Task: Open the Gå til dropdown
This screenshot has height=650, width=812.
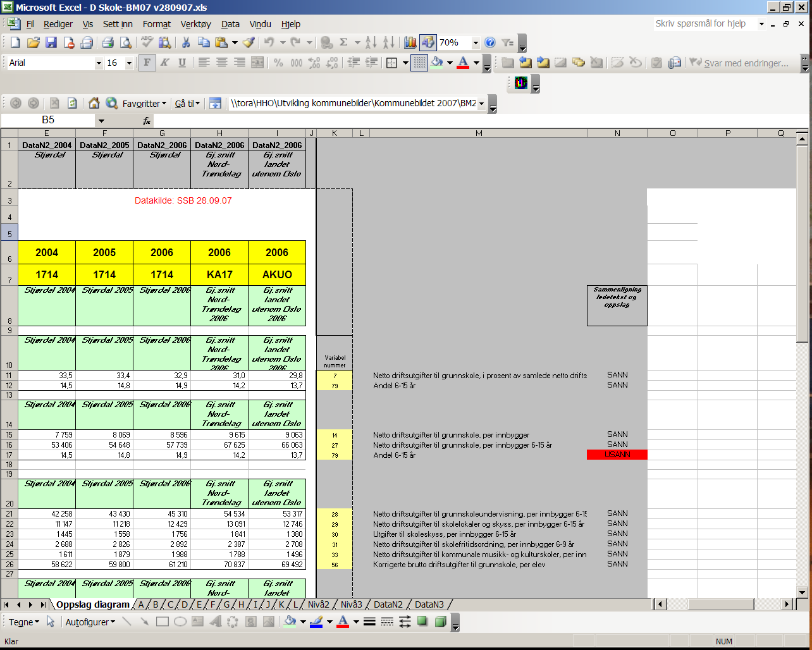Action: (x=188, y=103)
